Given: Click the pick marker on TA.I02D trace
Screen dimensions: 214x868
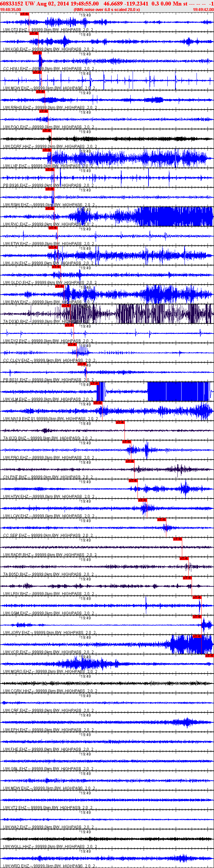Looking at the screenshot, I should click(x=120, y=422).
